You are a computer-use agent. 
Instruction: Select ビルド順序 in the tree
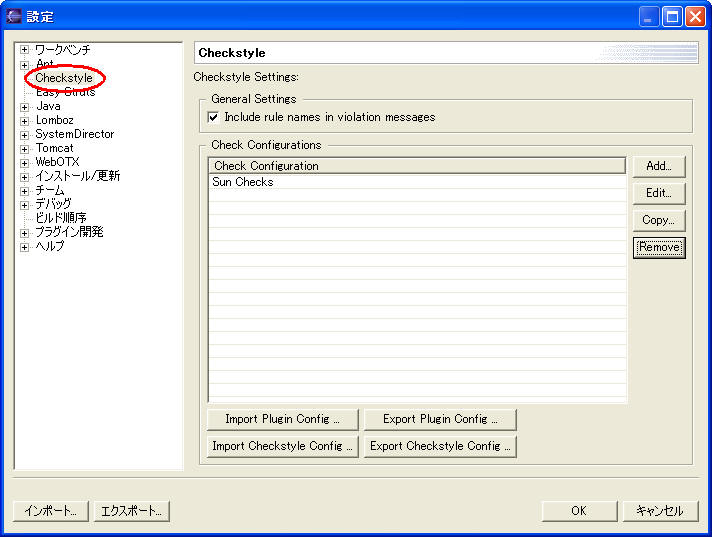(x=61, y=218)
